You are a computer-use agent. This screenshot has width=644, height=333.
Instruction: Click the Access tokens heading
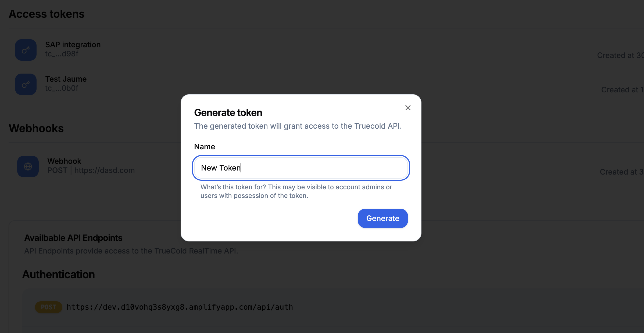coord(46,14)
